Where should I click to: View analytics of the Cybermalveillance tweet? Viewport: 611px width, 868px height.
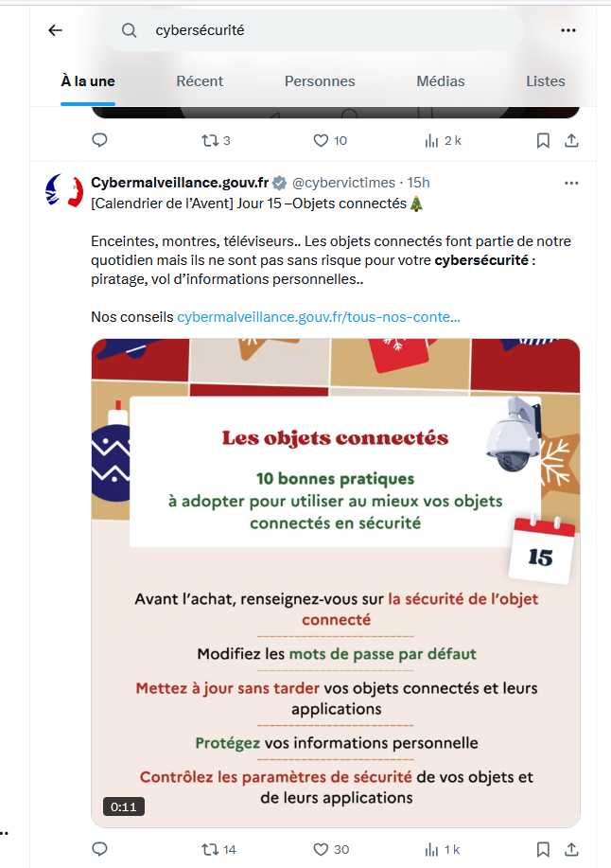coord(432,850)
